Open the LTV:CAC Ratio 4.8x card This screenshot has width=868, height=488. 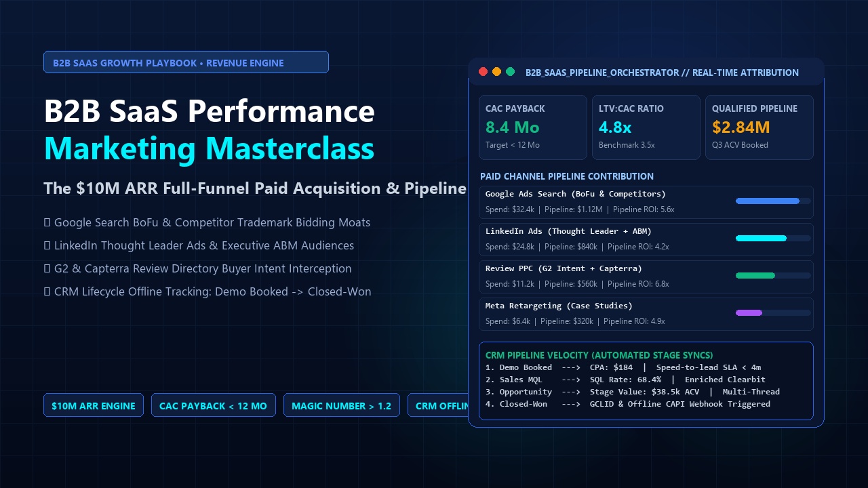(x=646, y=127)
